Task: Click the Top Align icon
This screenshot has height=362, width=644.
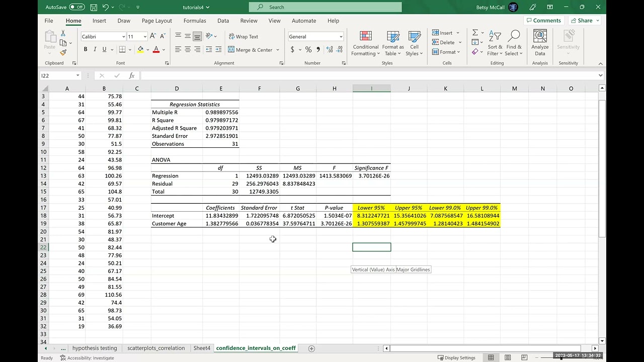Action: pos(178,36)
